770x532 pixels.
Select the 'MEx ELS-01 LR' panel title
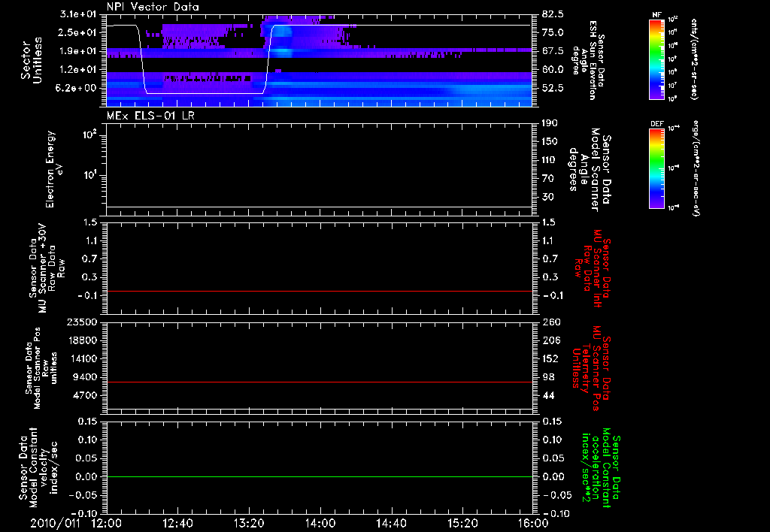point(150,116)
